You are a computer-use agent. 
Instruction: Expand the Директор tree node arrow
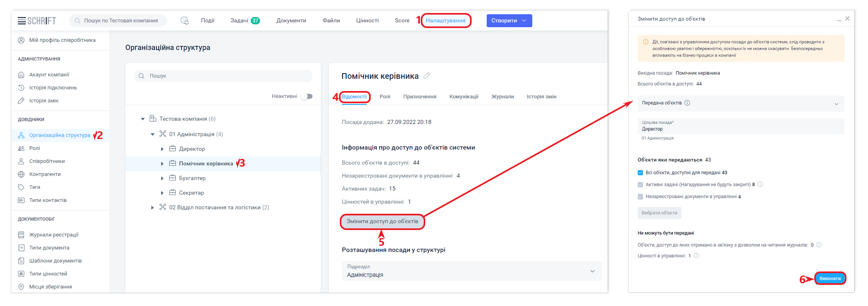(x=162, y=149)
